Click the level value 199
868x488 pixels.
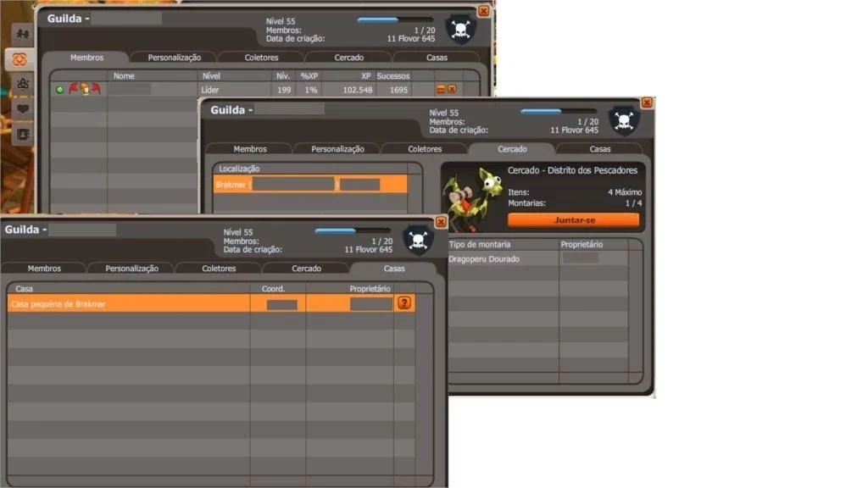click(x=284, y=90)
